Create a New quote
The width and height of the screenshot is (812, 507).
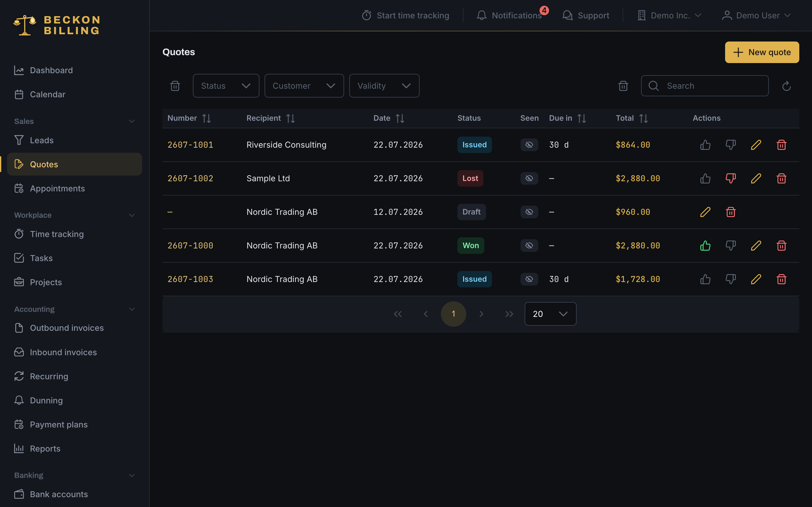point(762,52)
